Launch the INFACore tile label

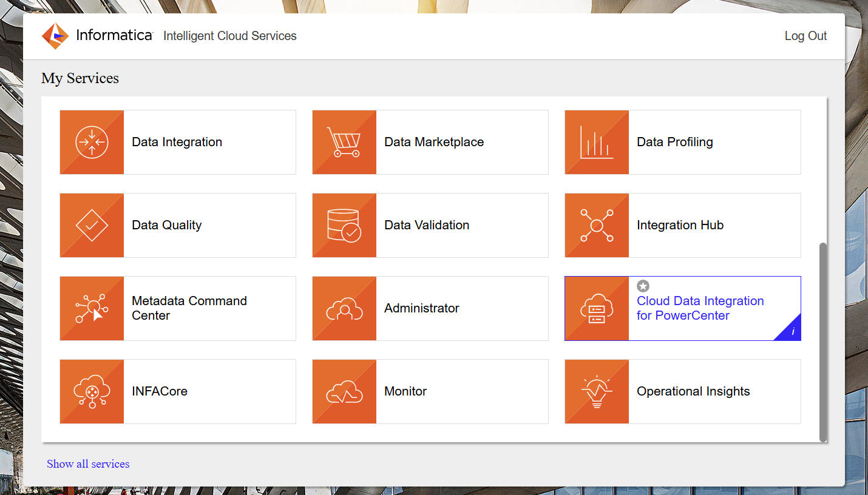(160, 391)
